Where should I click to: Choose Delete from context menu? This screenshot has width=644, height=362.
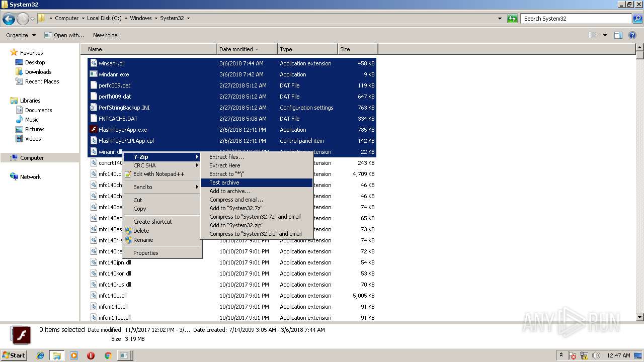coord(163,231)
